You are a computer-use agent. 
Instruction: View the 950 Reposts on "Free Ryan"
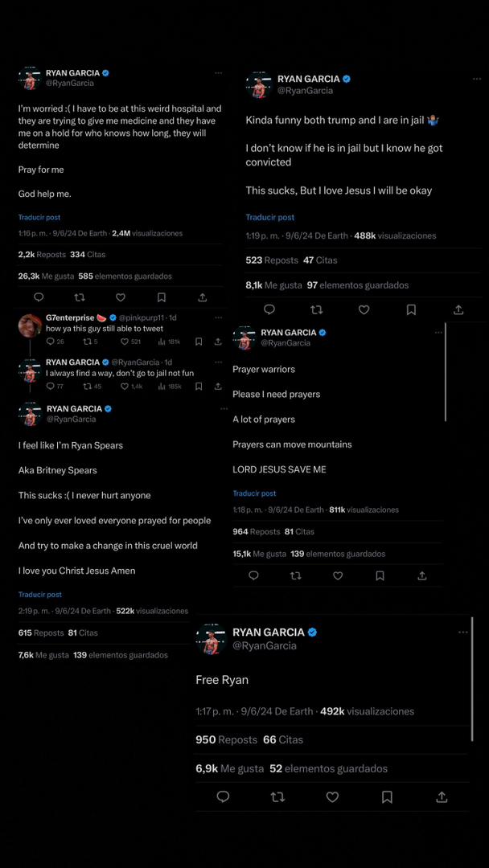tap(226, 739)
